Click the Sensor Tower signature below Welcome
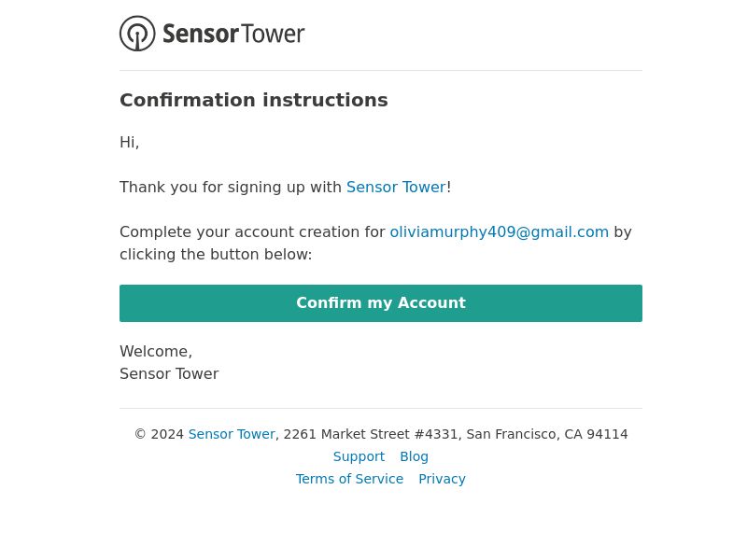The width and height of the screenshot is (747, 560). (169, 374)
